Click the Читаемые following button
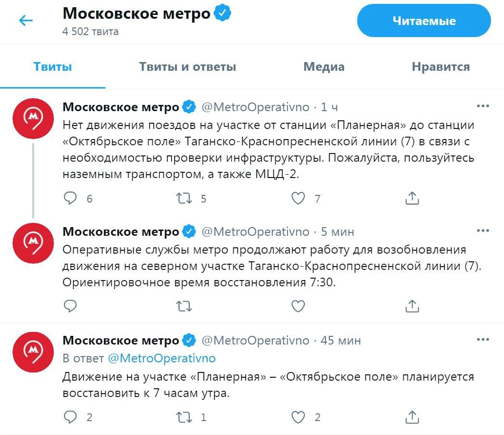This screenshot has width=504, height=435. tap(424, 21)
